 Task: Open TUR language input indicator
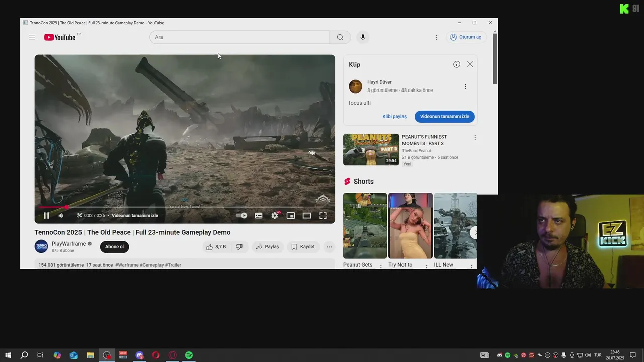[x=598, y=355]
